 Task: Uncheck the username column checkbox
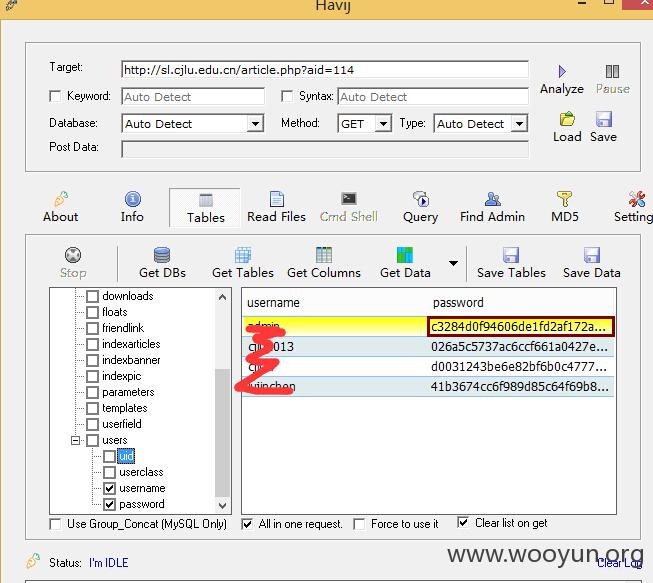click(x=110, y=488)
